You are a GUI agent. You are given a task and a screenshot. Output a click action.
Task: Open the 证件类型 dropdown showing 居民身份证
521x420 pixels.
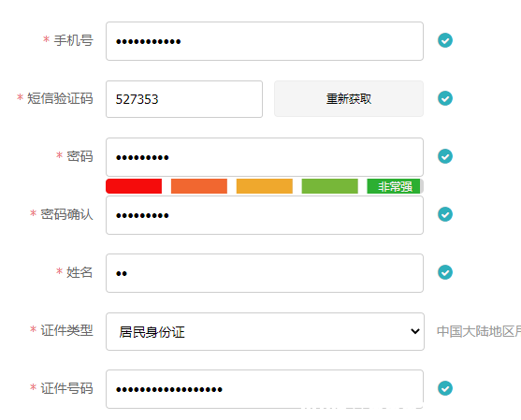coord(265,331)
